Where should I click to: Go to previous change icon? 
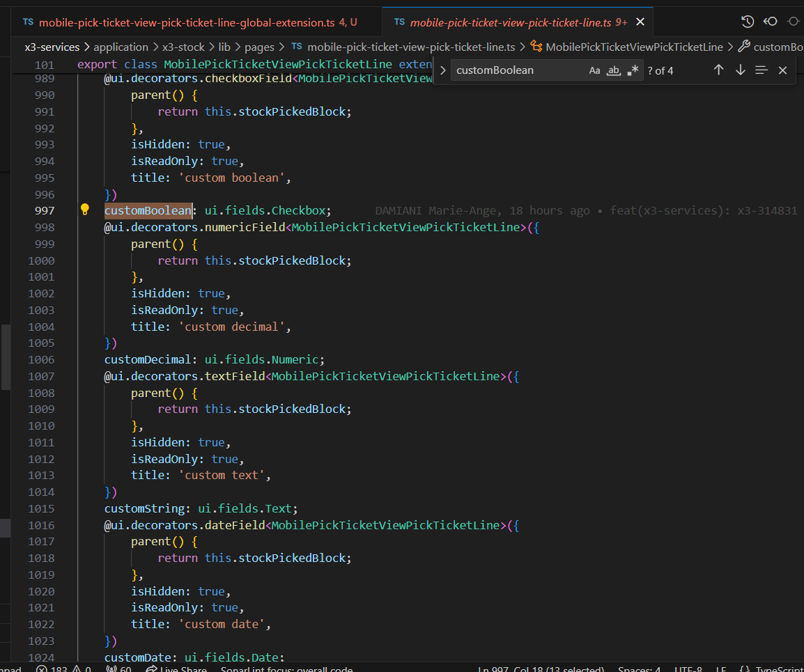(x=770, y=22)
